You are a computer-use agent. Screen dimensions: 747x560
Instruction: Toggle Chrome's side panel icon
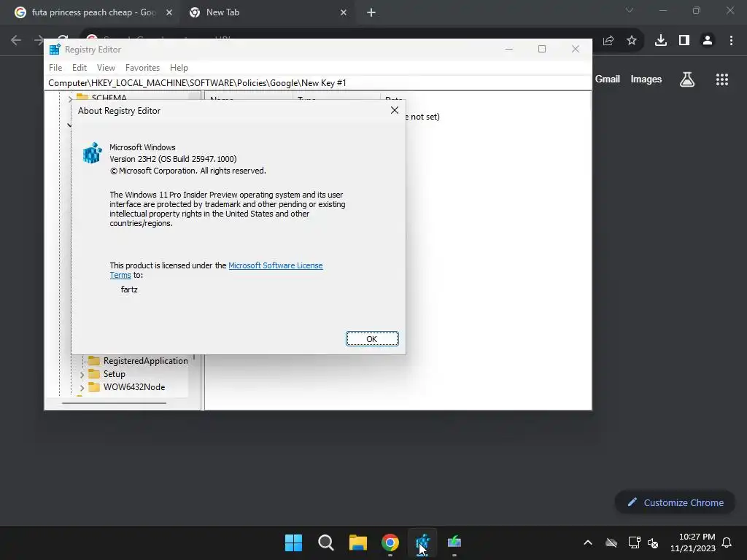(x=684, y=41)
